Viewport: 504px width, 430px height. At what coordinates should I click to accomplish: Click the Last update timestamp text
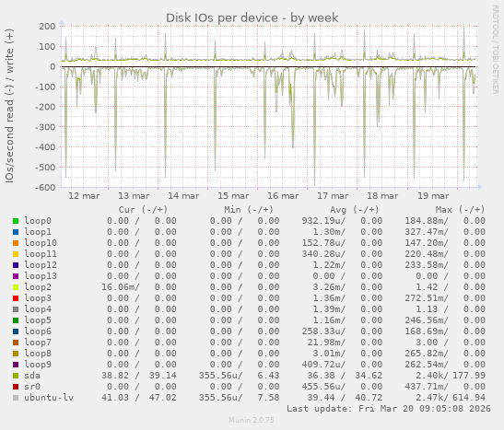(389, 409)
